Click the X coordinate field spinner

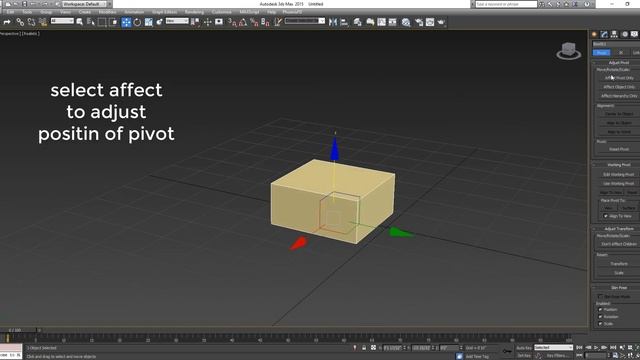[x=405, y=348]
